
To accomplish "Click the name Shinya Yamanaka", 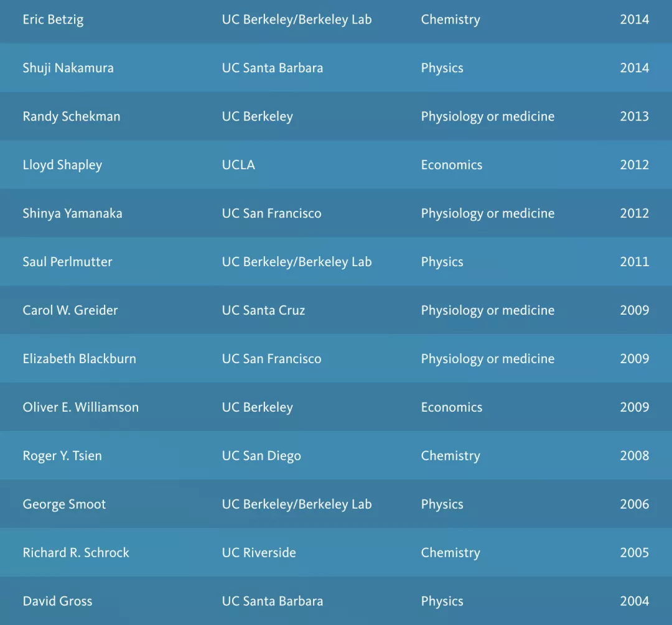I will (72, 213).
